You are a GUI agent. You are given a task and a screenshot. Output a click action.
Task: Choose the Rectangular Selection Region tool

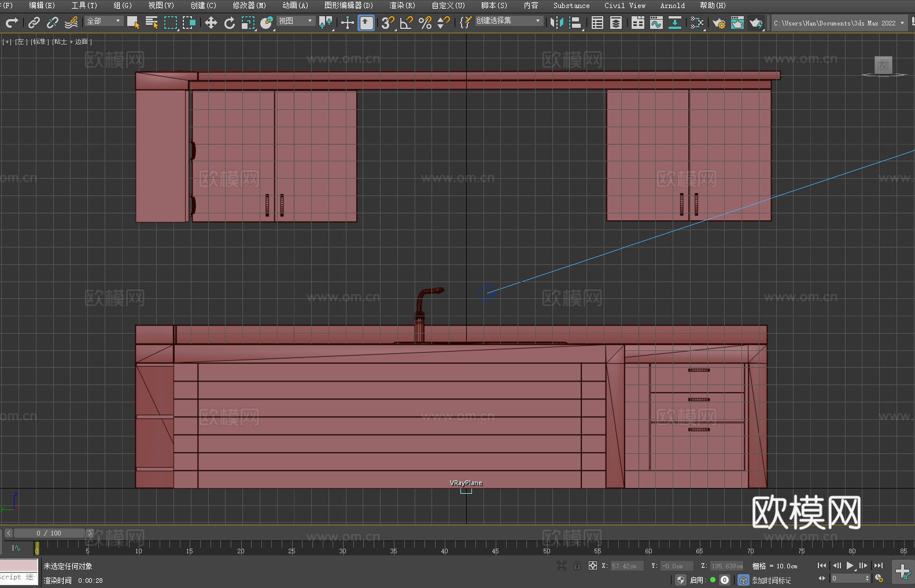pos(171,23)
